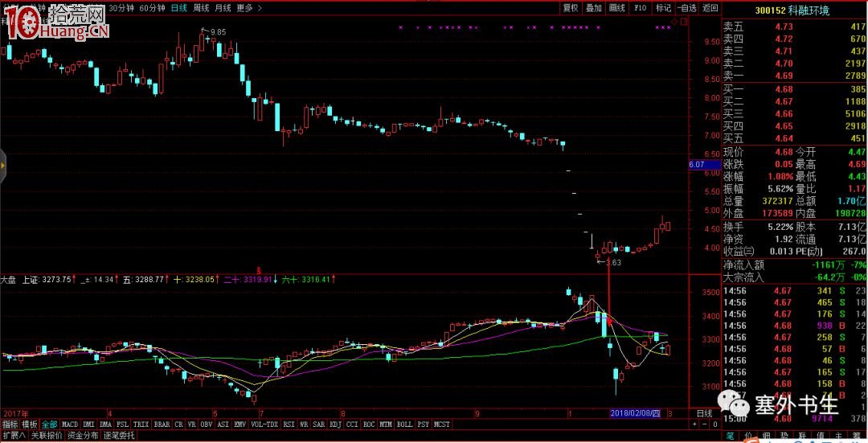Apply the OBV indicator
This screenshot has height=443, width=868.
(207, 425)
